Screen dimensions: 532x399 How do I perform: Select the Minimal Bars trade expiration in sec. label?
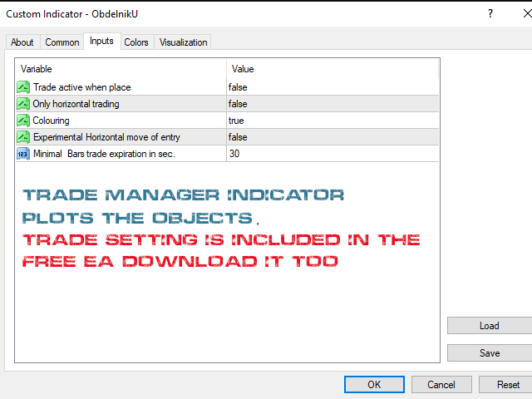coord(104,154)
